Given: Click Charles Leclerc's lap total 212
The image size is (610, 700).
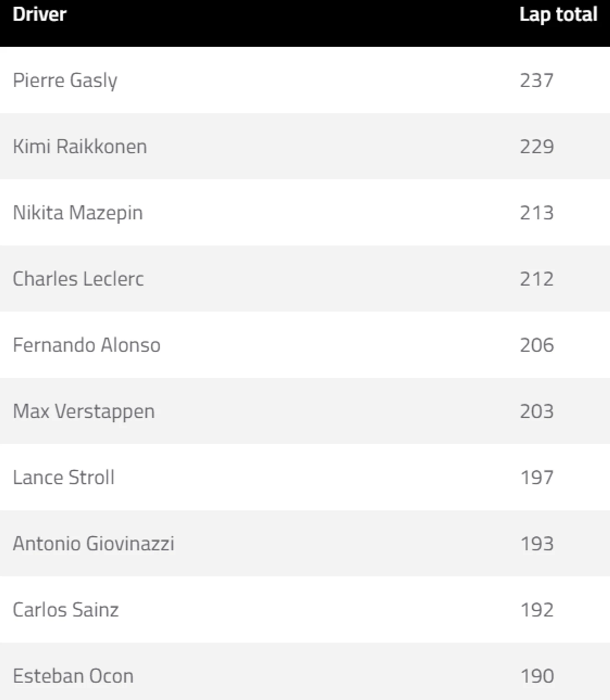Looking at the screenshot, I should 537,279.
